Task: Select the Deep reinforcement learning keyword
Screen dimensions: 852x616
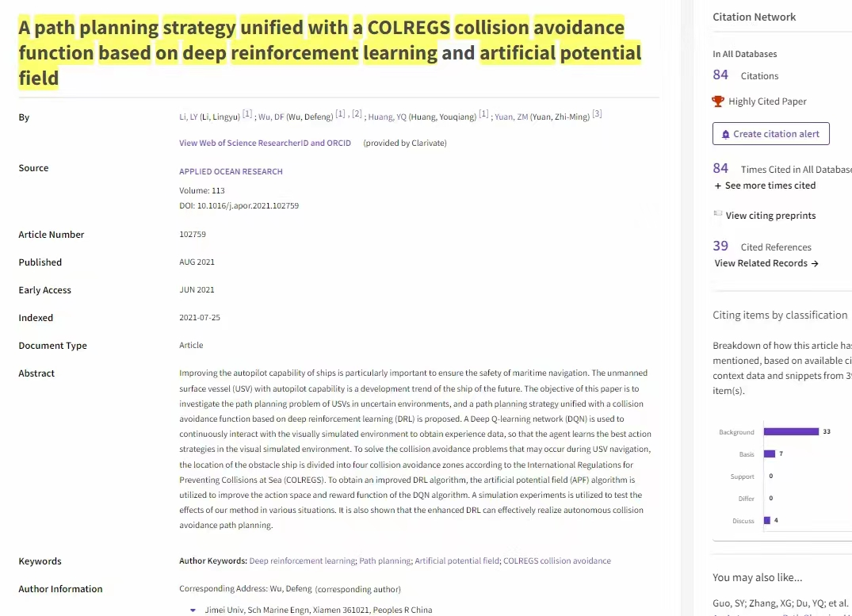Action: click(x=302, y=561)
